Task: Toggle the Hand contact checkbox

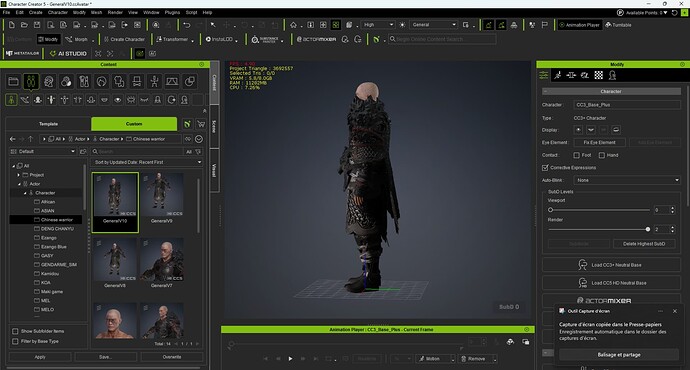Action: click(x=602, y=155)
